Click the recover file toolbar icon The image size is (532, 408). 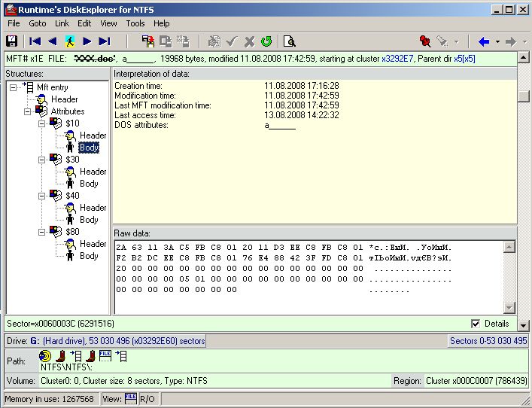(148, 41)
